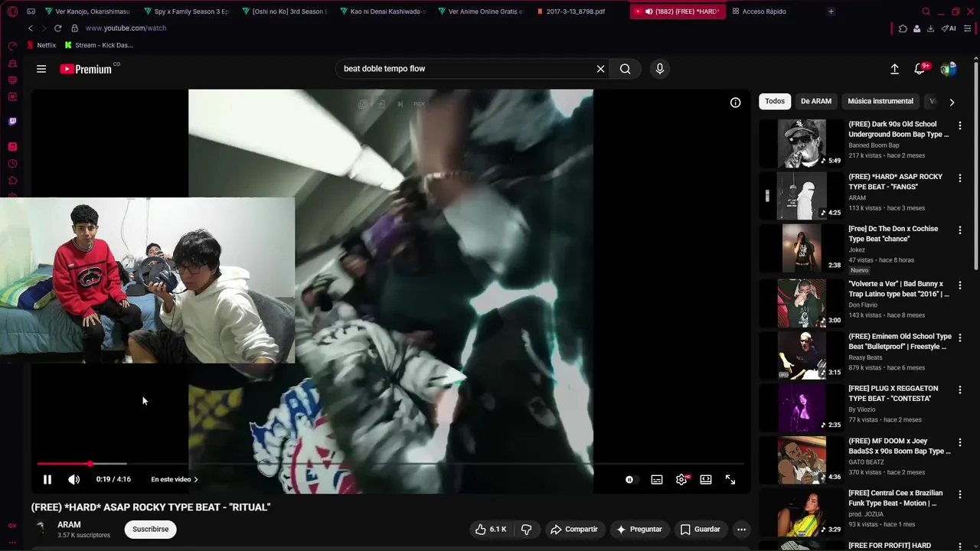
Task: Switch to Ver Kanojo, Okarishimasu tab
Action: pos(87,11)
